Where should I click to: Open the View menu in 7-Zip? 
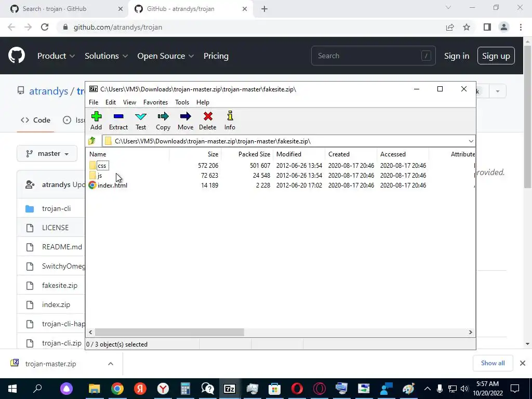[x=129, y=102]
